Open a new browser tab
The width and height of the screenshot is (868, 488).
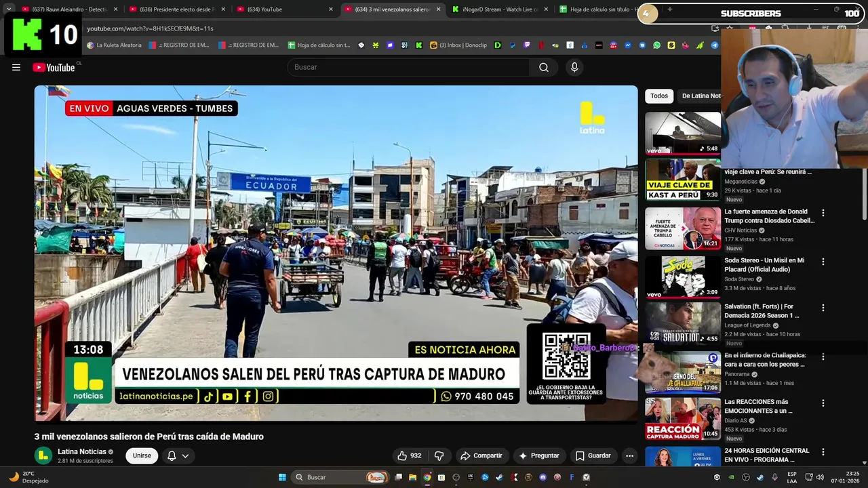click(x=670, y=9)
